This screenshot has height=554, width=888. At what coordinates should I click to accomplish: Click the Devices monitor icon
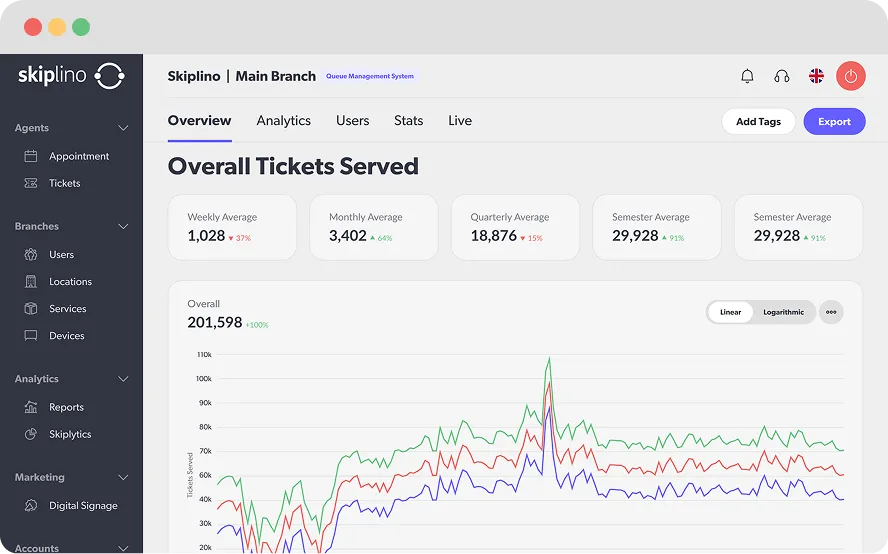(31, 335)
